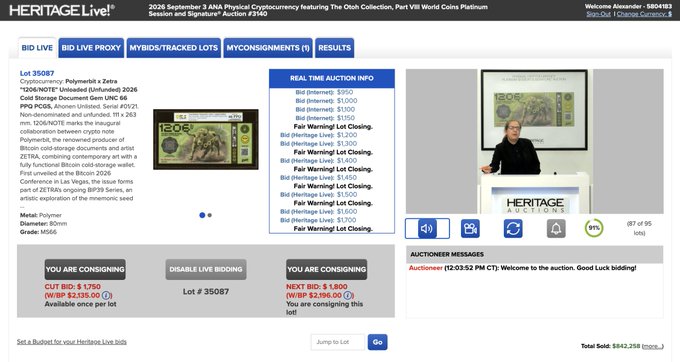680x362 pixels.
Task: Click the Heritage Live! logo
Action: point(62,10)
